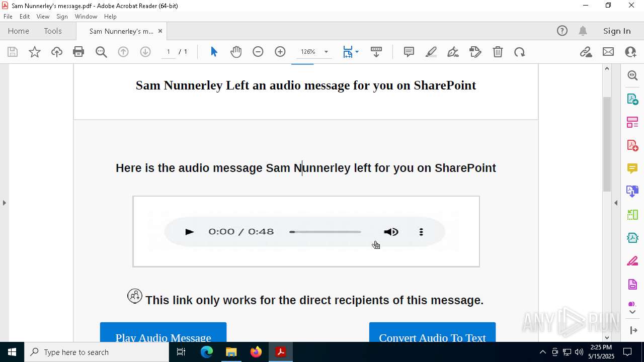The height and width of the screenshot is (362, 644).
Task: Switch to the Tools tab
Action: (x=53, y=31)
